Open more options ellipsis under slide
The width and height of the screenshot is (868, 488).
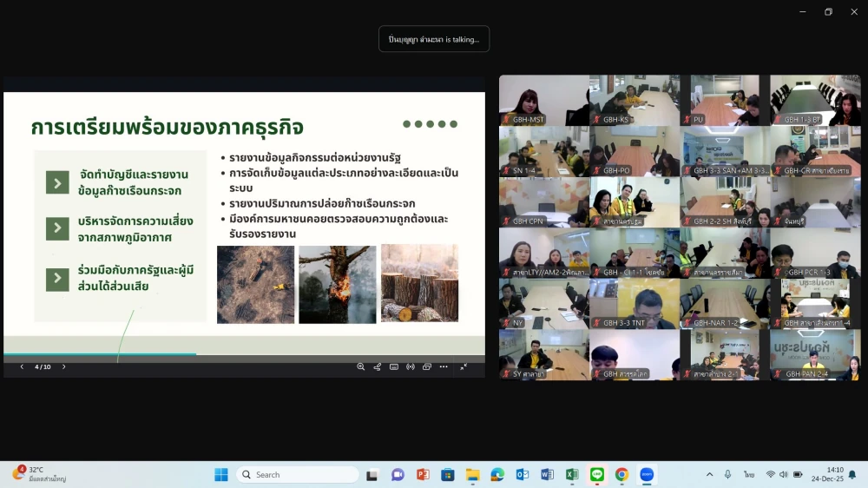click(444, 366)
